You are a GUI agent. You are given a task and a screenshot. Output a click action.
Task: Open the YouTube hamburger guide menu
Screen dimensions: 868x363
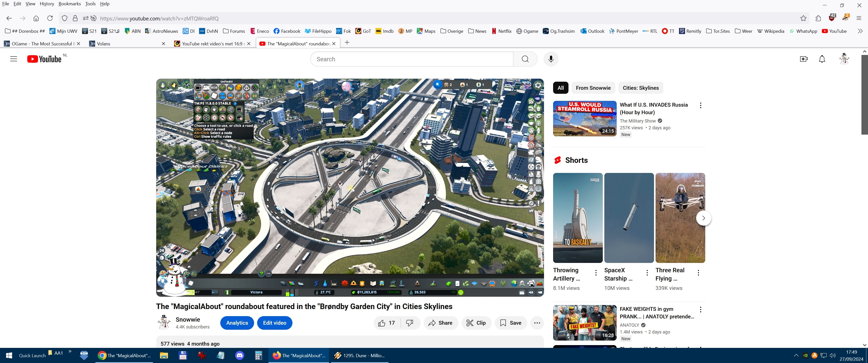13,59
